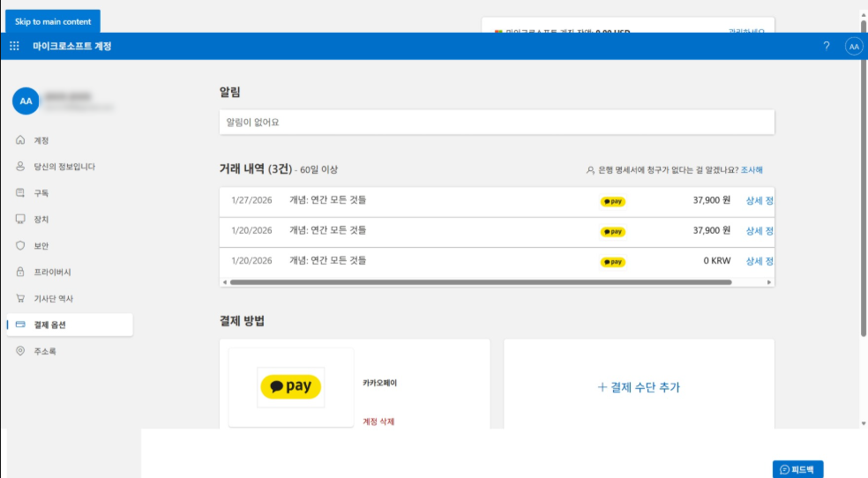The width and height of the screenshot is (868, 478).
Task: Click the page scrollbar up arrow
Action: click(864, 14)
